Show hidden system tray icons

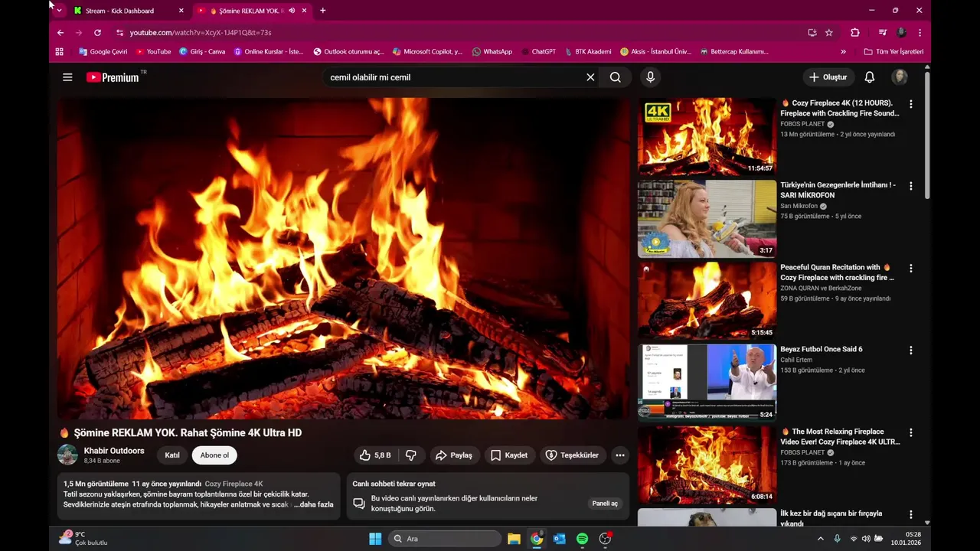coord(821,539)
